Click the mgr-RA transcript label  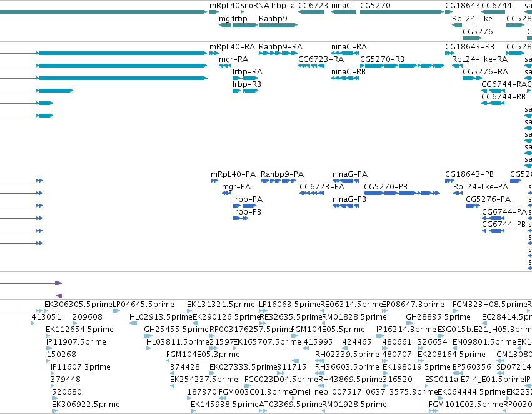[x=233, y=59]
